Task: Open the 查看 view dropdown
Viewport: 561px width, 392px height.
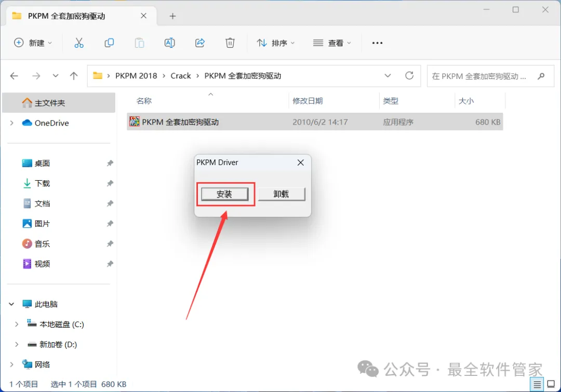Action: coord(332,43)
